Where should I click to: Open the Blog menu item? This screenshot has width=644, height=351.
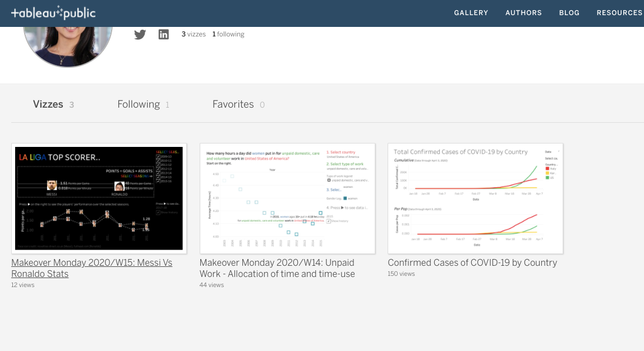pyautogui.click(x=569, y=13)
